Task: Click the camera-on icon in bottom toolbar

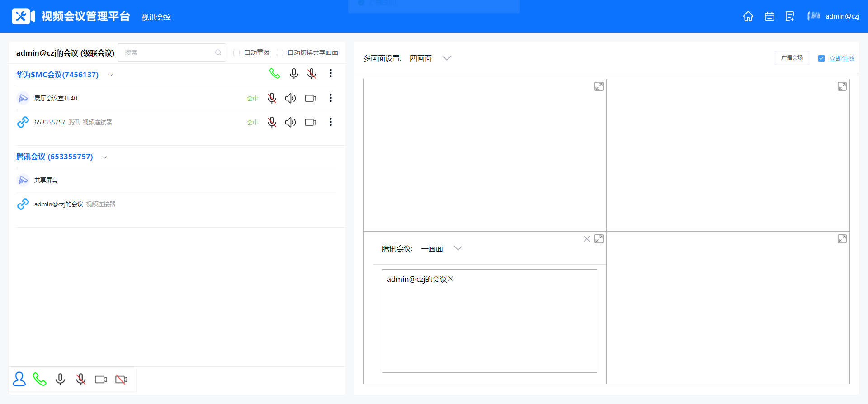Action: coord(101,379)
